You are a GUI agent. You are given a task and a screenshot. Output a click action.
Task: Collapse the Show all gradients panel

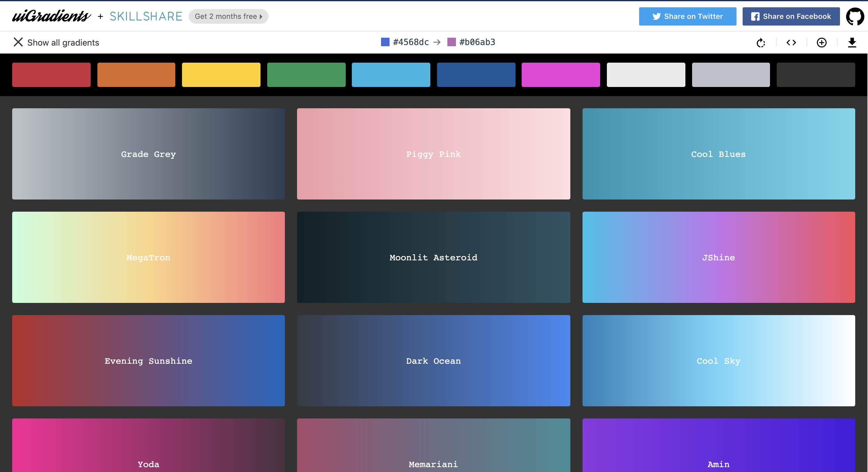point(63,43)
